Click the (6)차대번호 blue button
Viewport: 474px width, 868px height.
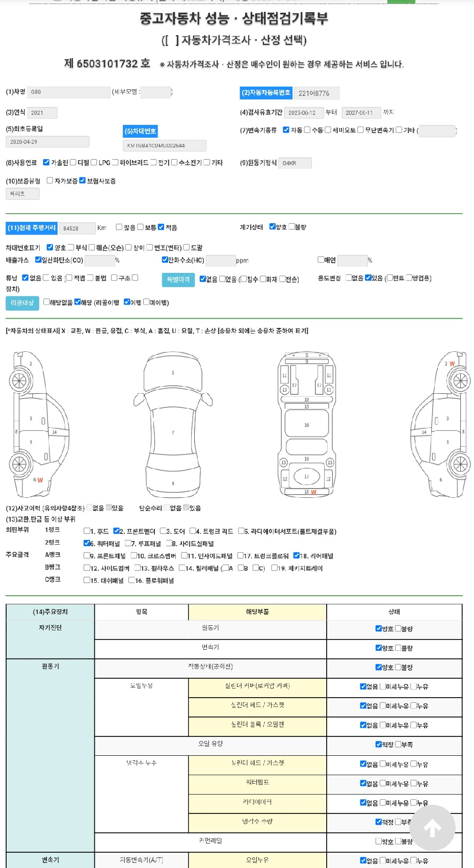click(141, 131)
